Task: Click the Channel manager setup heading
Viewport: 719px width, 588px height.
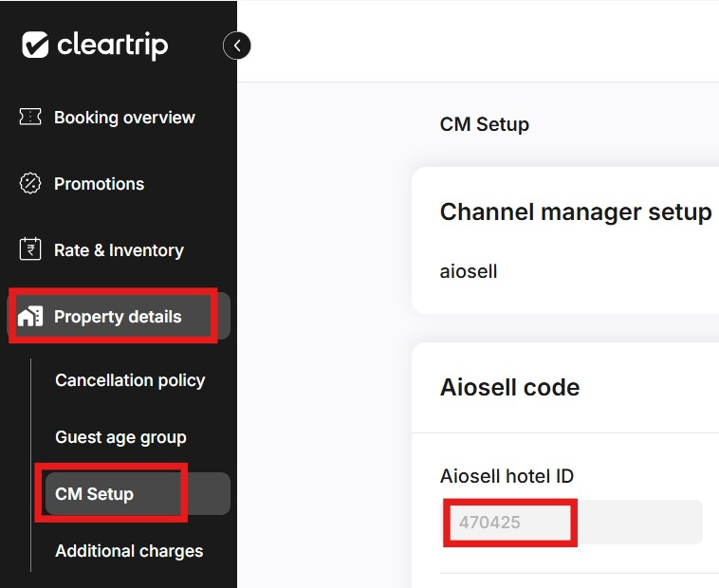Action: click(576, 212)
